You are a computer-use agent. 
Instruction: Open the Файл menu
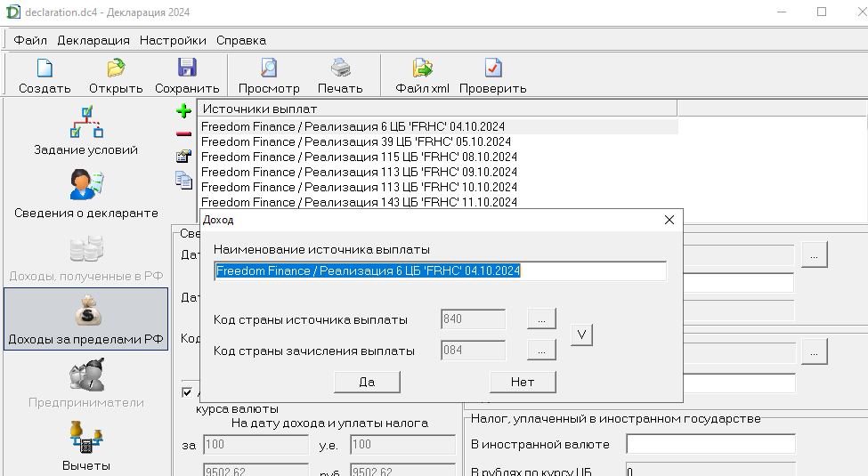30,40
